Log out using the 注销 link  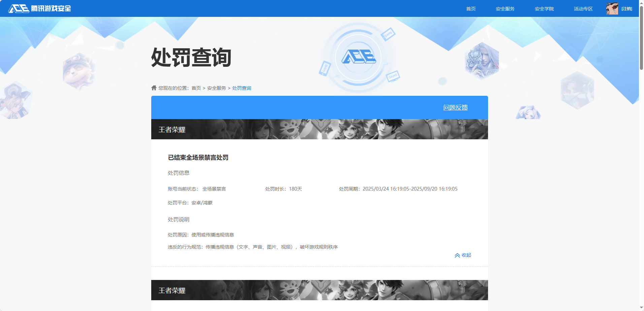(626, 9)
